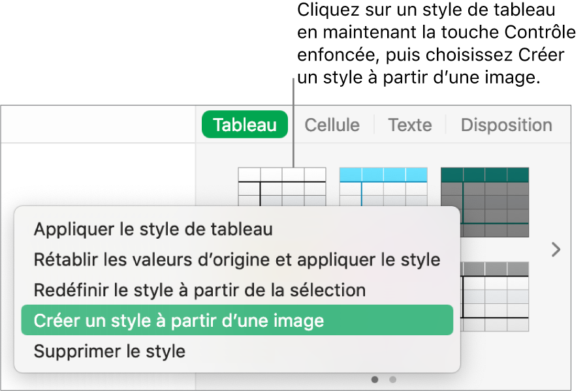587x392 pixels.
Task: Select Supprimer le style
Action: pos(237,351)
